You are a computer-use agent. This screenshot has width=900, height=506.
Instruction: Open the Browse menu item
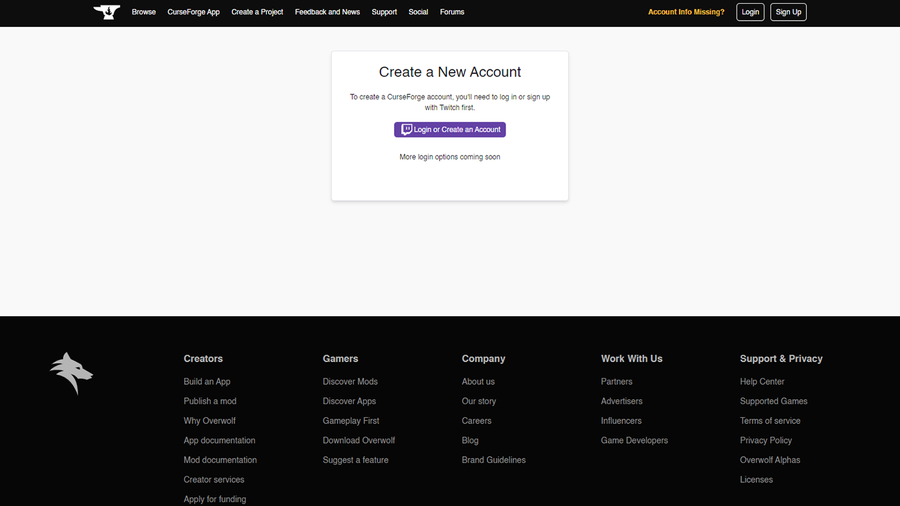point(144,12)
